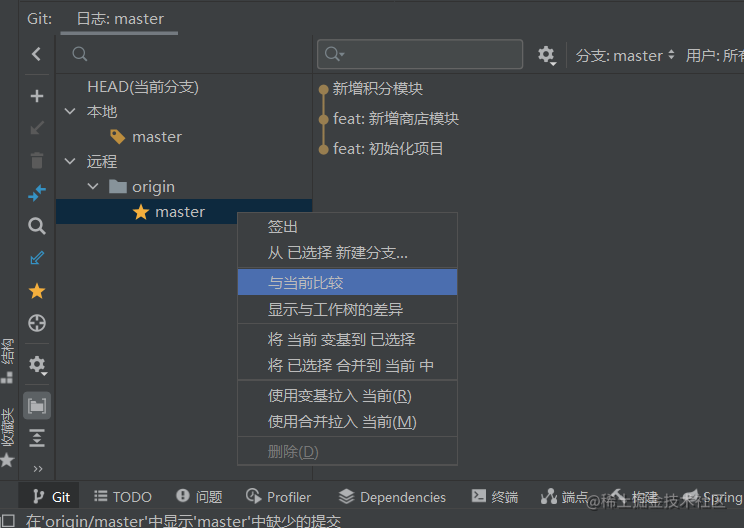The width and height of the screenshot is (744, 528).
Task: Open the 端点 endpoints tab
Action: (x=564, y=497)
